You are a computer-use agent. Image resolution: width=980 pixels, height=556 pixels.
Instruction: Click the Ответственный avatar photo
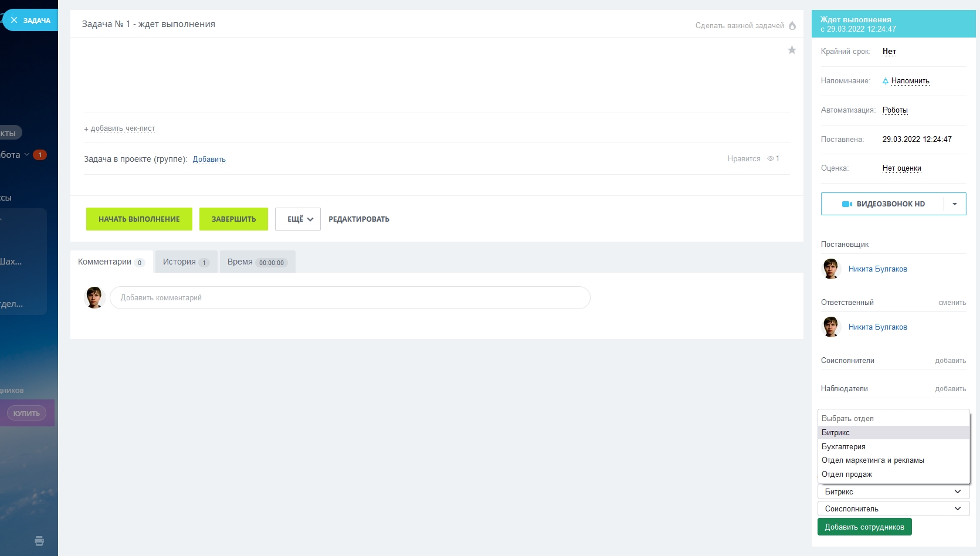pyautogui.click(x=831, y=327)
